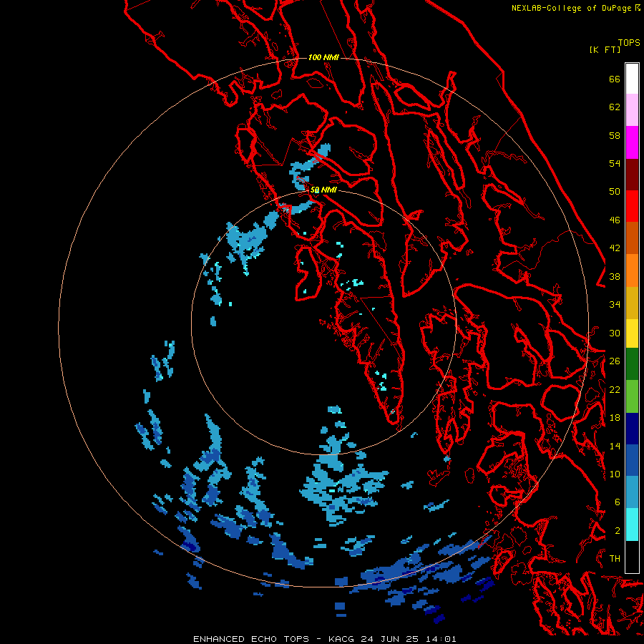Click the bright red legend swatch below 50

click(x=632, y=206)
